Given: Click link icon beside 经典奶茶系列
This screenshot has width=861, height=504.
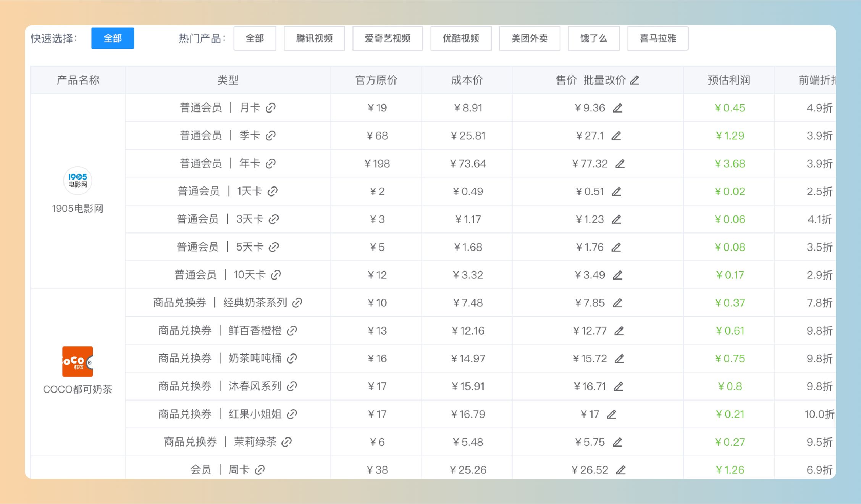Looking at the screenshot, I should [297, 303].
